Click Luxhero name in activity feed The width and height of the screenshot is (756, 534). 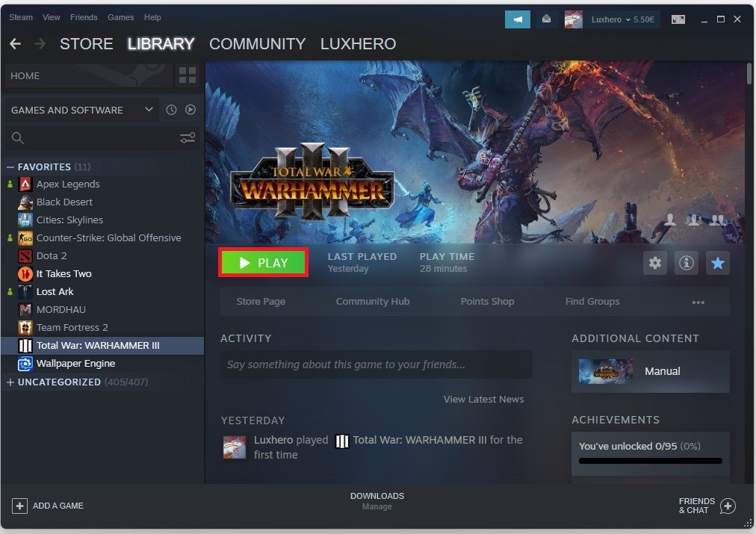(273, 440)
